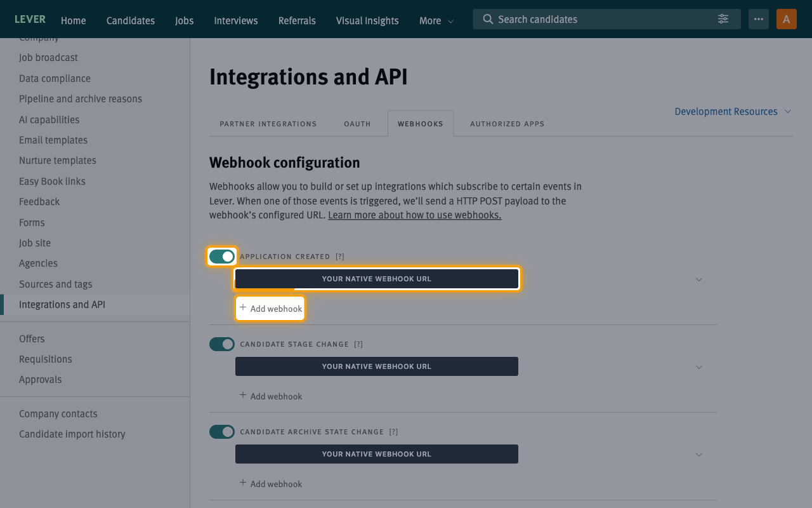Click native webhook URL under Candidate Stage Change
Viewport: 812px width, 508px height.
pos(377,366)
